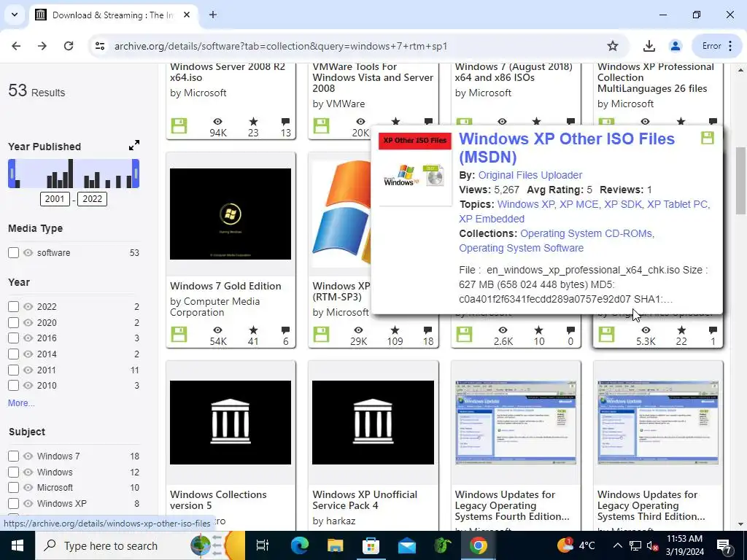Open Windows Server 2008 R2 x64.iso link
This screenshot has width=747, height=560.
point(228,72)
